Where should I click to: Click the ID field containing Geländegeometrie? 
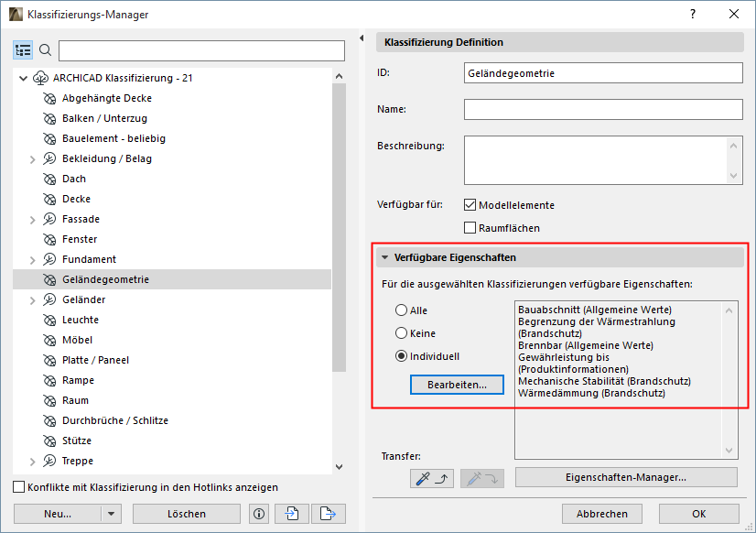[603, 73]
